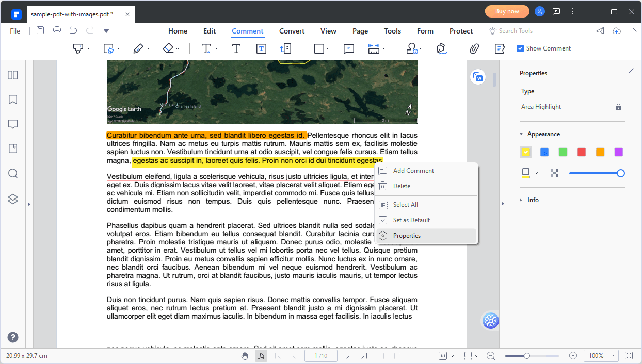
Task: Select the Highlight tool icon
Action: point(78,48)
